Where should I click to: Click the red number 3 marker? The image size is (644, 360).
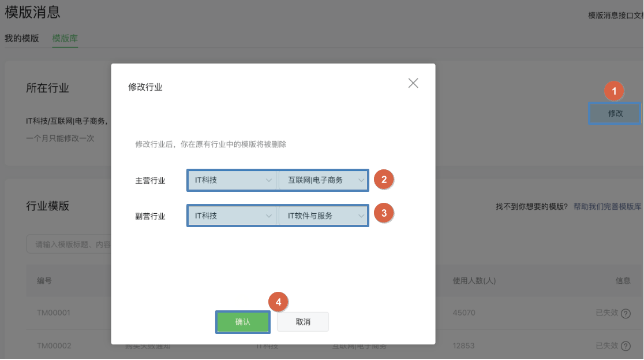click(384, 213)
